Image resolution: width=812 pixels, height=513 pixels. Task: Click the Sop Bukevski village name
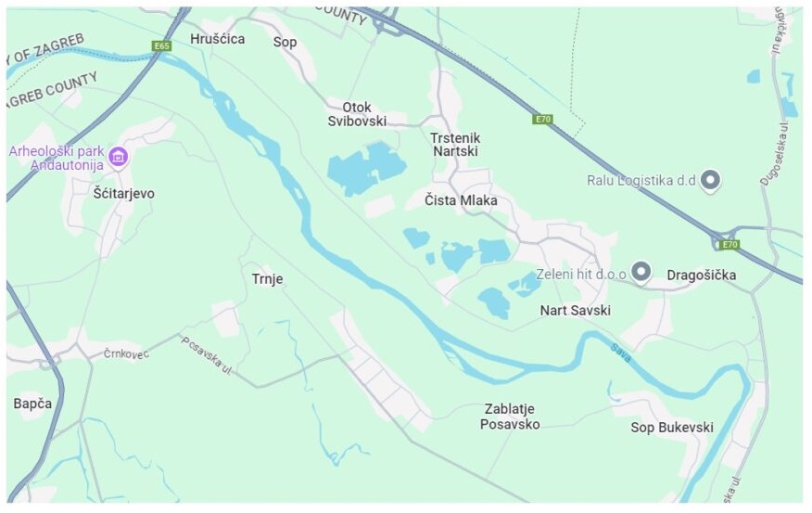[x=672, y=428]
